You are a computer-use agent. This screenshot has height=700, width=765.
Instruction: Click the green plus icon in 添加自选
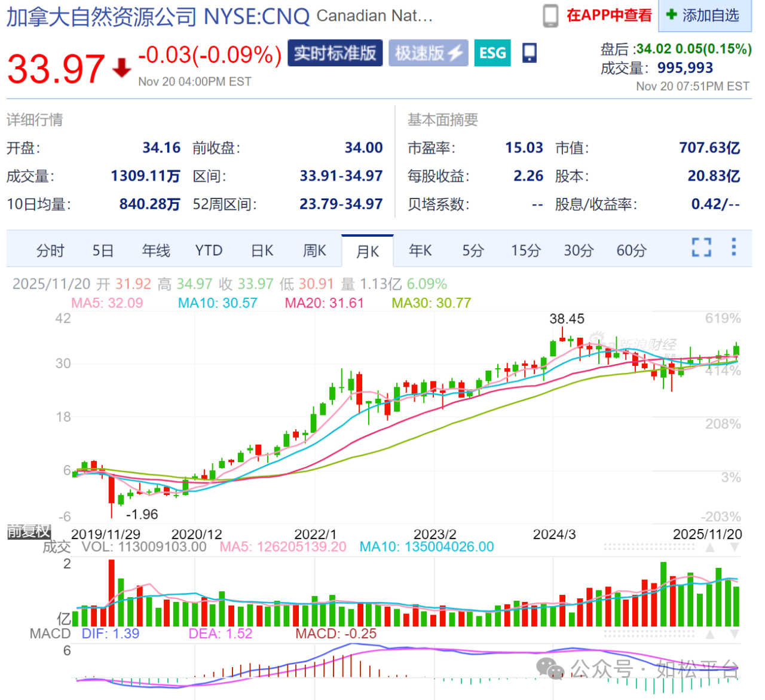[671, 14]
